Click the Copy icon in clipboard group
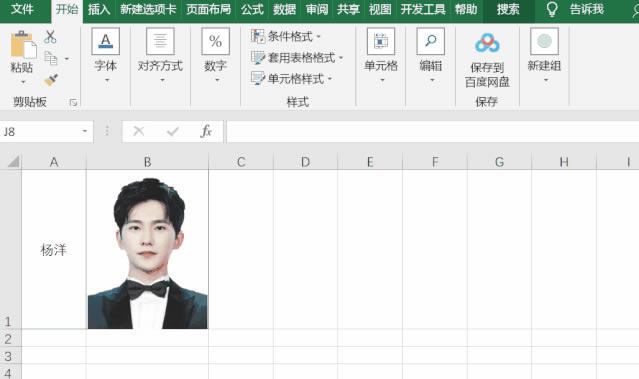This screenshot has width=639, height=379. [51, 59]
